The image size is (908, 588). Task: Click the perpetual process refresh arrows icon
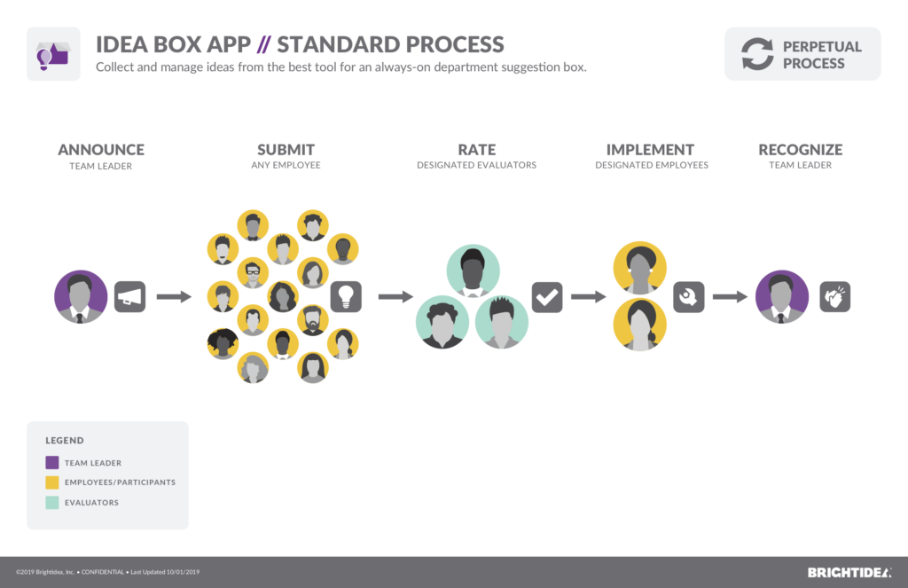pos(757,54)
